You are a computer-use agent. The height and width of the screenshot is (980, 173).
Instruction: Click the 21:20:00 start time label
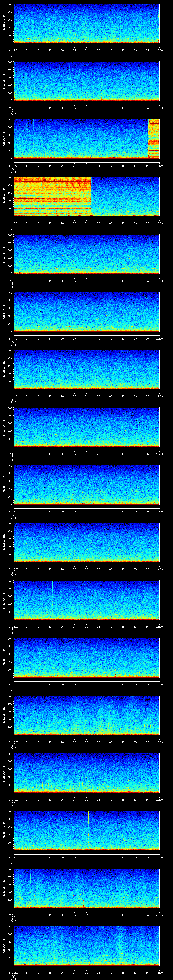13,396
